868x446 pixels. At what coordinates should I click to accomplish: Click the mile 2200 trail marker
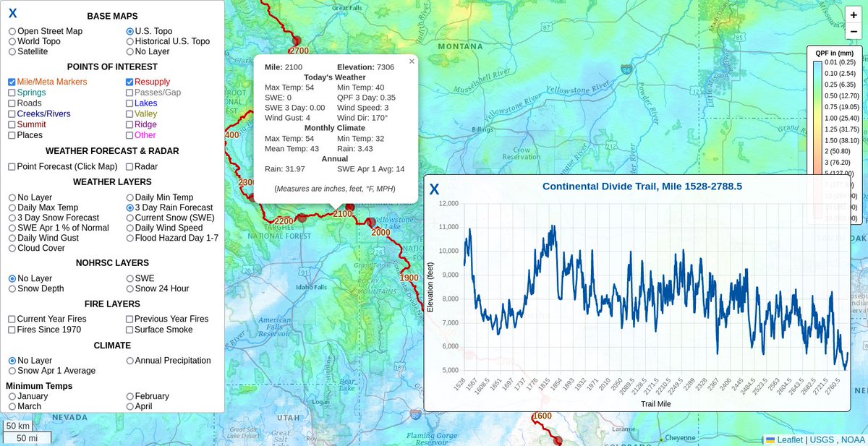coord(284,221)
